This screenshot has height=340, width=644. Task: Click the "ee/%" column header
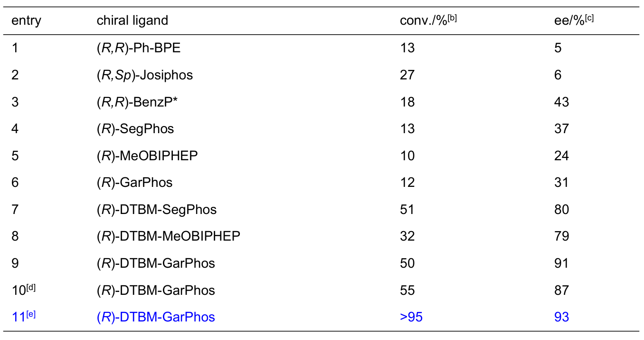point(570,20)
